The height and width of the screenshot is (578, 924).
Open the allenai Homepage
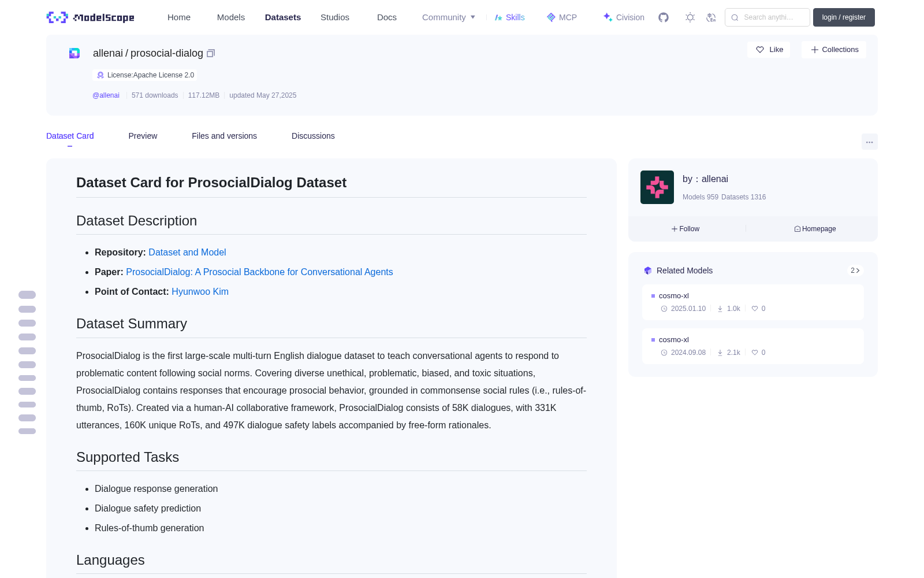point(815,229)
